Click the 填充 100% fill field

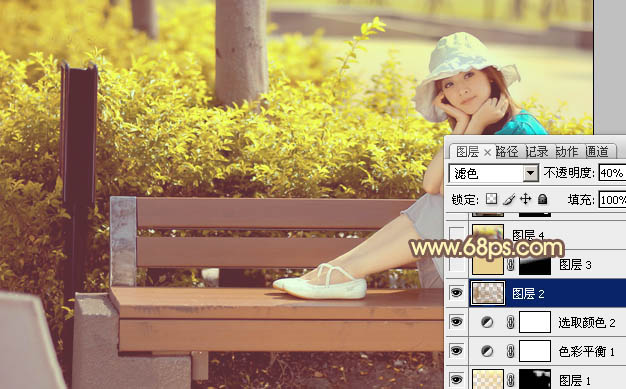pyautogui.click(x=612, y=199)
